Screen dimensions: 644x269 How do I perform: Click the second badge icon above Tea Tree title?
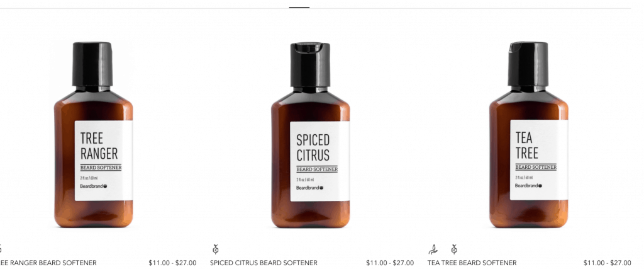(x=454, y=249)
